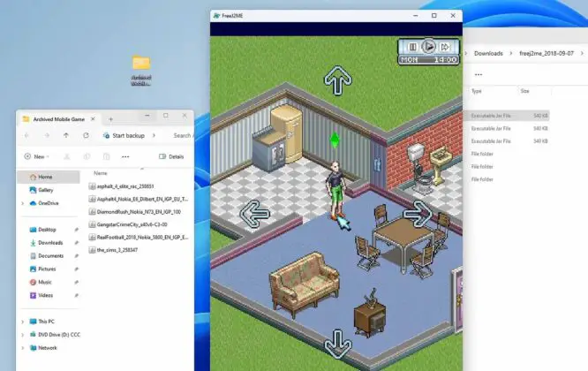Unpin Downloads from quick access

click(76, 243)
